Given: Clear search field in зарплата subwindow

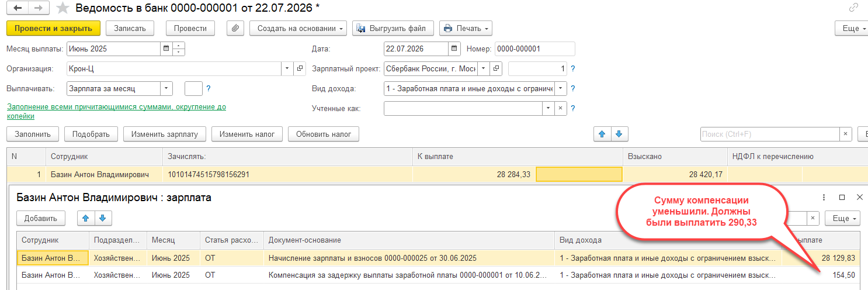Looking at the screenshot, I should pyautogui.click(x=813, y=219).
